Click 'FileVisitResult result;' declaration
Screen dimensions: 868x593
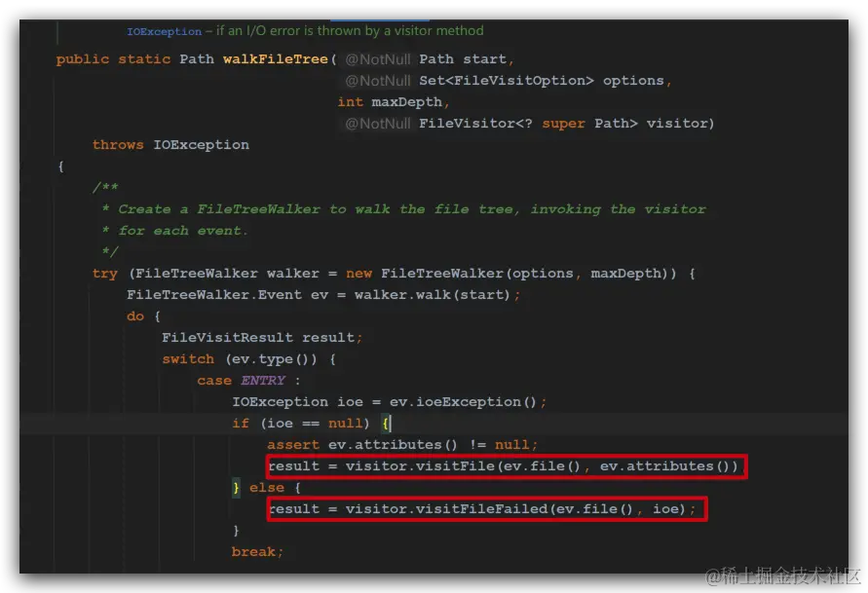coord(262,338)
